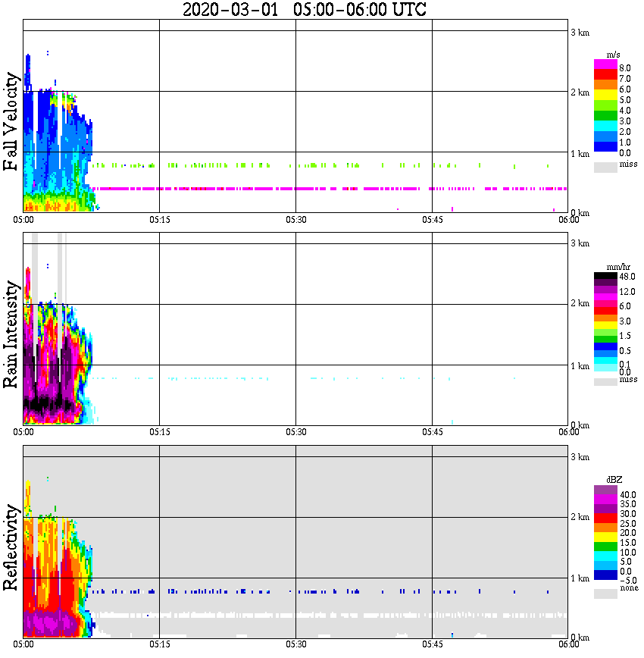Select the Reflectivity axis title

point(11,547)
